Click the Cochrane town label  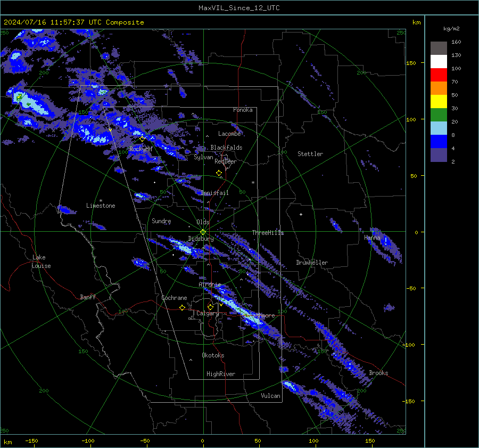click(174, 298)
